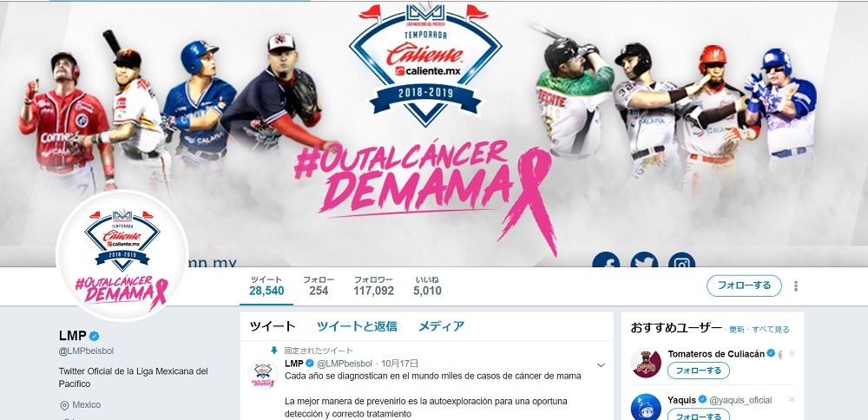
Task: Open the three-dot more options menu
Action: [796, 286]
